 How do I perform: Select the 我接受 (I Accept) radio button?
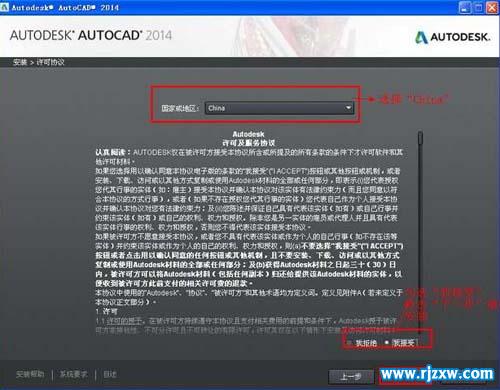(x=387, y=343)
